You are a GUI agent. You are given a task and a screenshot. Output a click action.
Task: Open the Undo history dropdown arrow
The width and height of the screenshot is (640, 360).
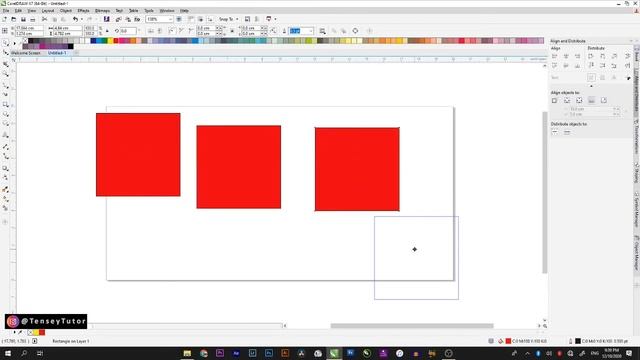82,19
